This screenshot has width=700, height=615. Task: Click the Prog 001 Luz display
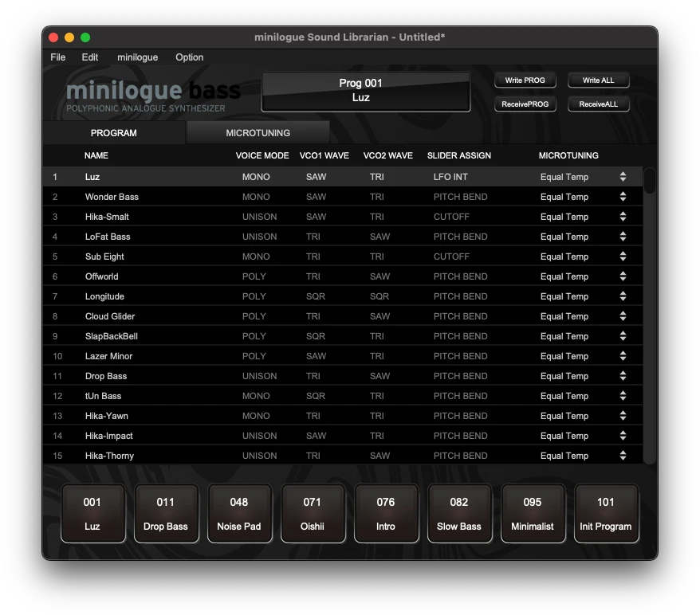366,92
